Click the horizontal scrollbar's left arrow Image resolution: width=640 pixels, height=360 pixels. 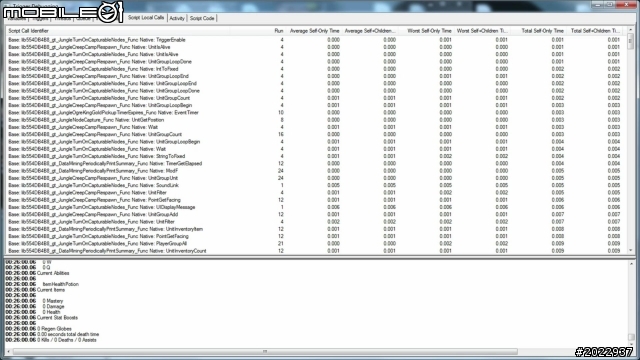pyautogui.click(x=8, y=351)
